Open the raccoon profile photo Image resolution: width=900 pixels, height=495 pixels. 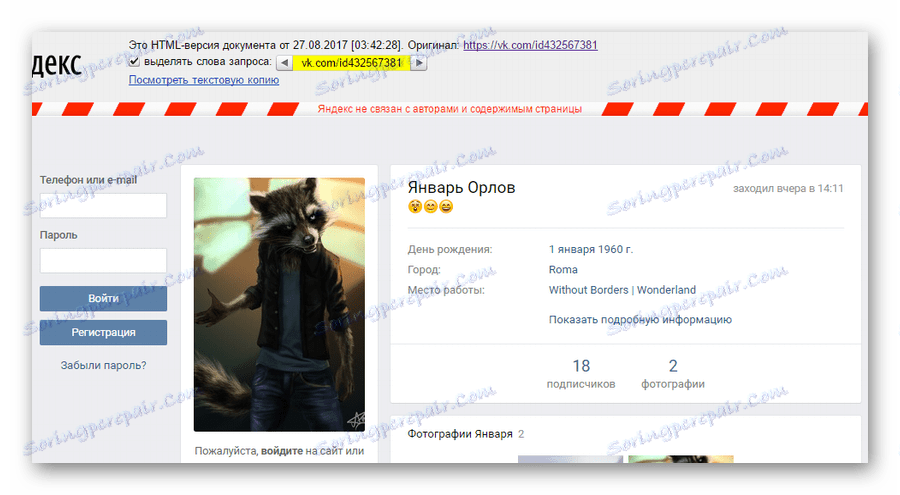pyautogui.click(x=279, y=304)
